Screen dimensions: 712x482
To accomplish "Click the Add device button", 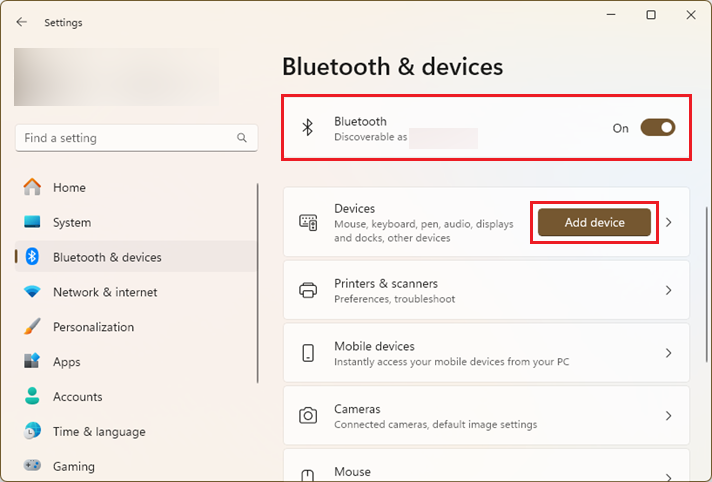I will 594,222.
